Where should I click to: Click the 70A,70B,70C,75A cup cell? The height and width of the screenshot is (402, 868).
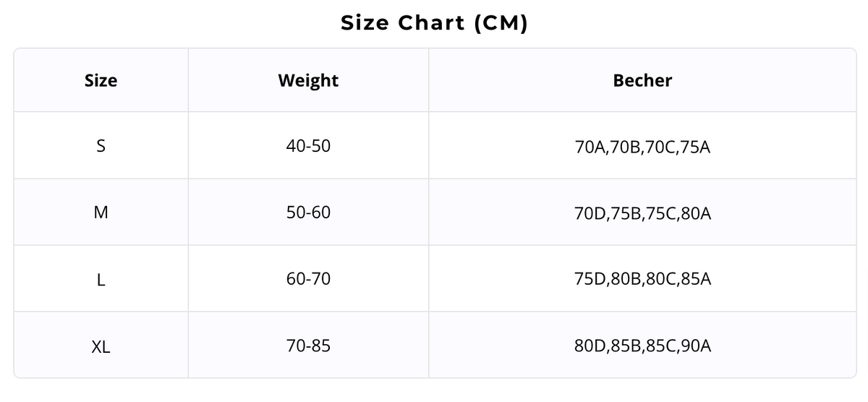[642, 147]
